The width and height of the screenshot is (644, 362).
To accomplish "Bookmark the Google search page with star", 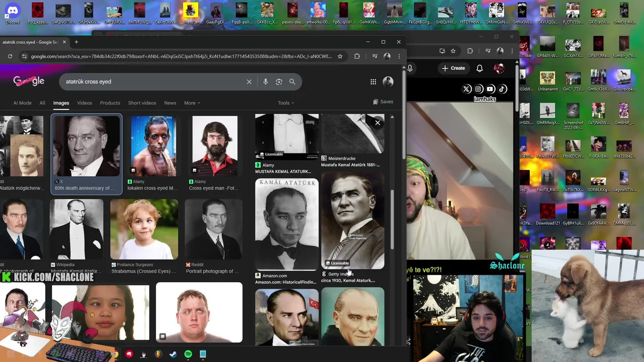I will point(340,56).
